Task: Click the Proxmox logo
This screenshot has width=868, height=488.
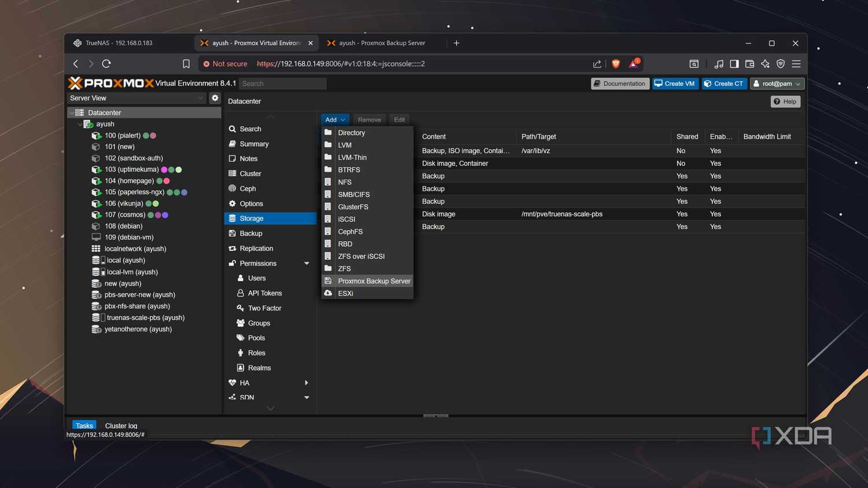Action: [111, 83]
